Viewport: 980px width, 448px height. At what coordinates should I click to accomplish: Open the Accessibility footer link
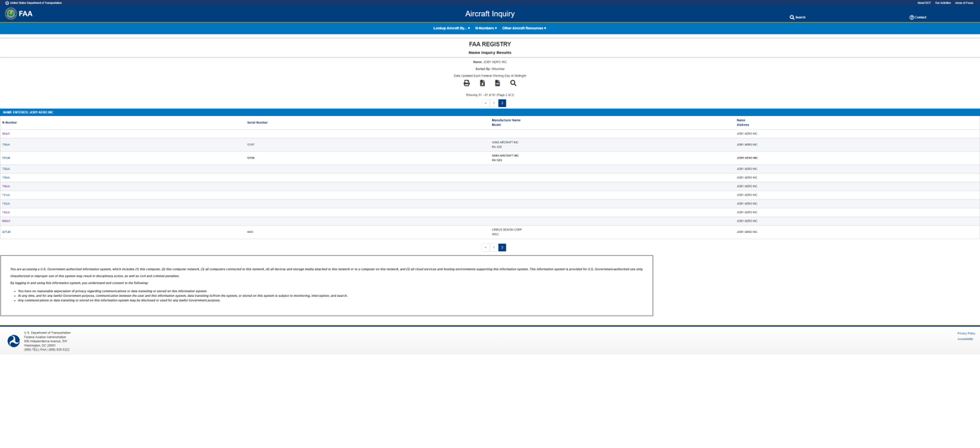[x=964, y=339]
